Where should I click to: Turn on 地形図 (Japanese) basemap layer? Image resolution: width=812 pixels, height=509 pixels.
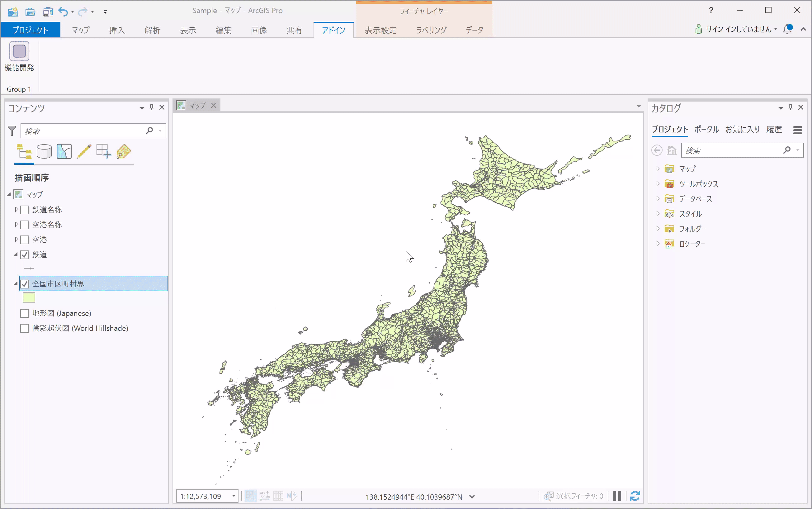(25, 313)
